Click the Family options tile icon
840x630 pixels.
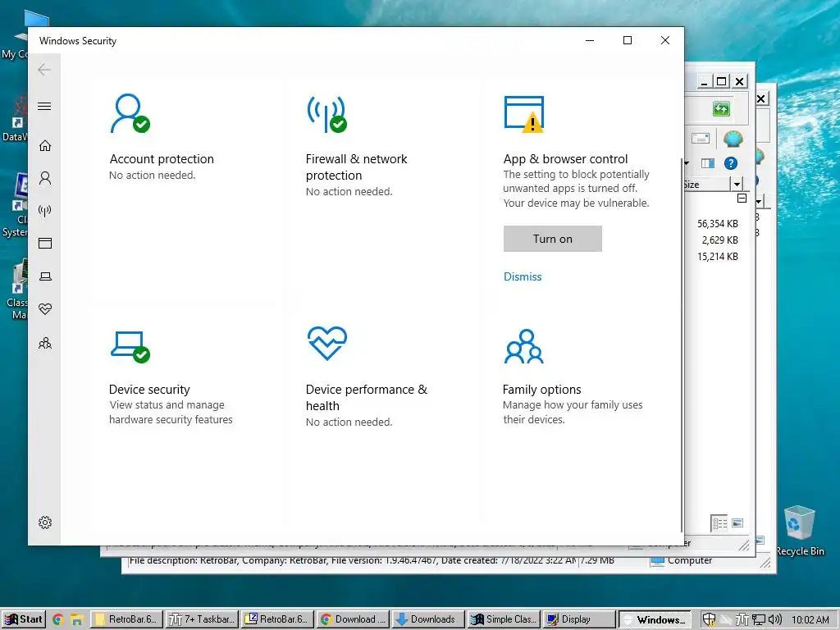(x=524, y=346)
